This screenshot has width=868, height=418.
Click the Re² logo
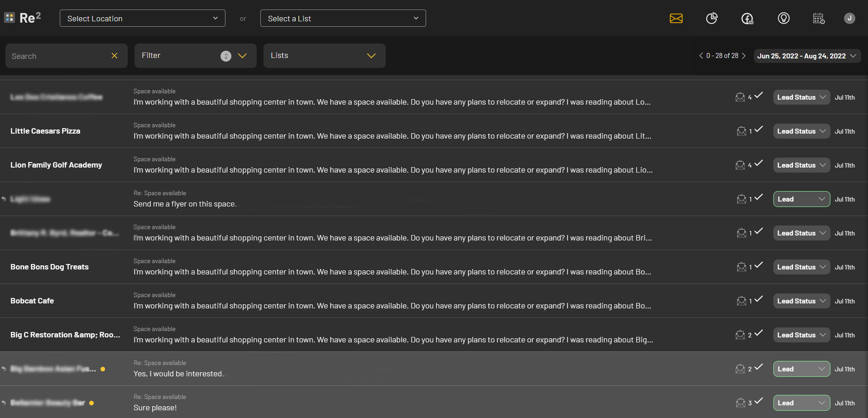[x=23, y=18]
